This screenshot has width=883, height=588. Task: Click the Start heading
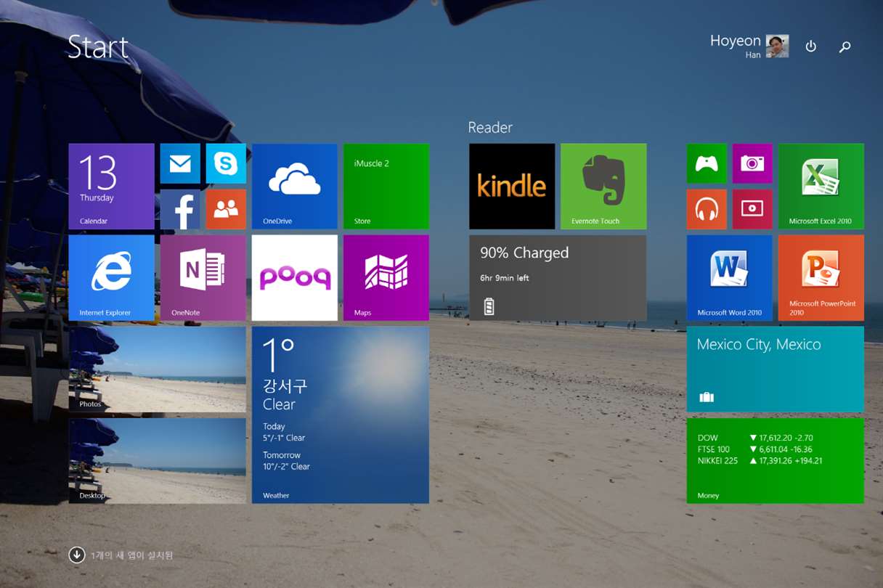(x=98, y=47)
